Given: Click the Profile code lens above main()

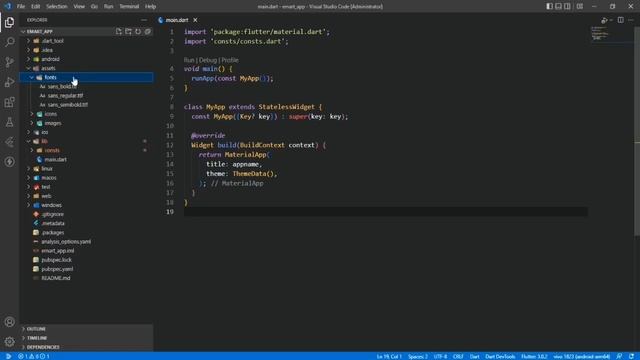Looking at the screenshot, I should [230, 60].
